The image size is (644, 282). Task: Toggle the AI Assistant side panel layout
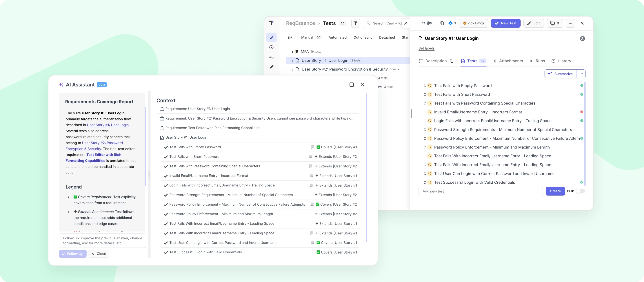coord(352,85)
